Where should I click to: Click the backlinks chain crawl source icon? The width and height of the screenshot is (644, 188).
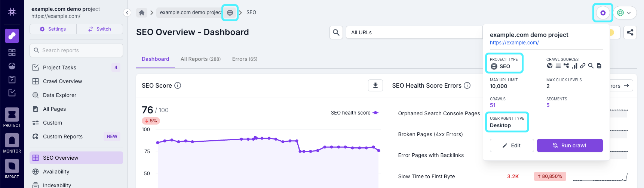tap(583, 66)
